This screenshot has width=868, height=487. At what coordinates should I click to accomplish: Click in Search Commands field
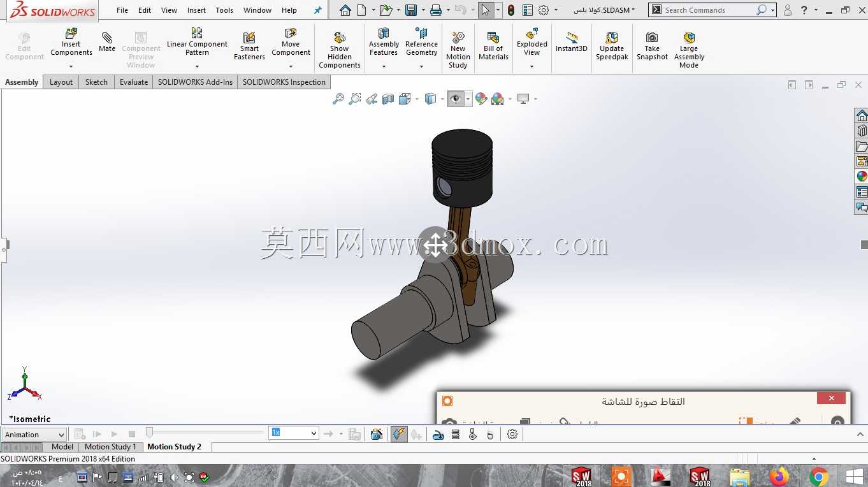(709, 10)
